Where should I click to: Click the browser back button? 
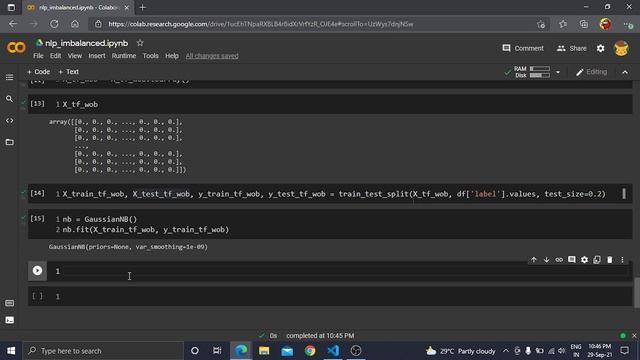(x=13, y=24)
